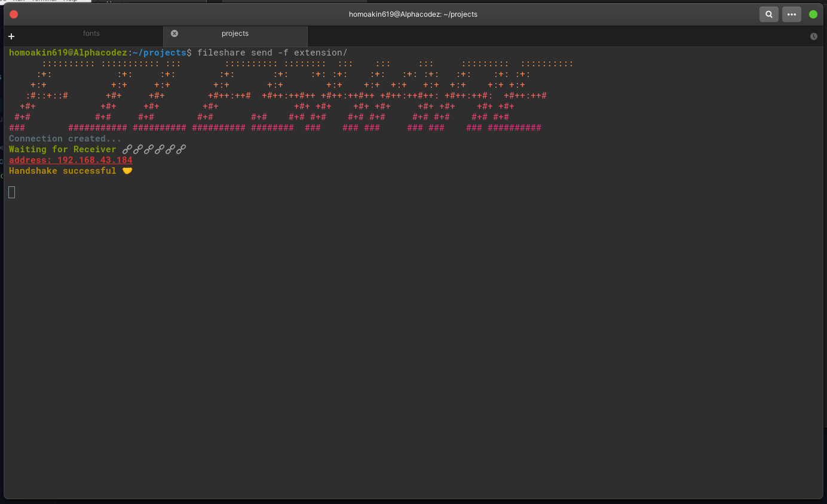Open the address 192.168.43.184 link
This screenshot has width=827, height=504.
click(71, 160)
